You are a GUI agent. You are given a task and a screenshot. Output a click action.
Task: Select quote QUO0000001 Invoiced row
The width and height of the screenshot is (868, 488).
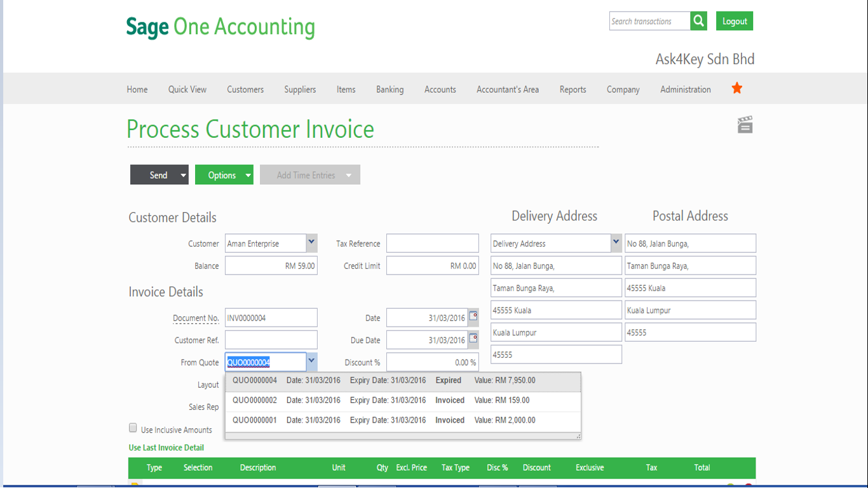(x=403, y=421)
